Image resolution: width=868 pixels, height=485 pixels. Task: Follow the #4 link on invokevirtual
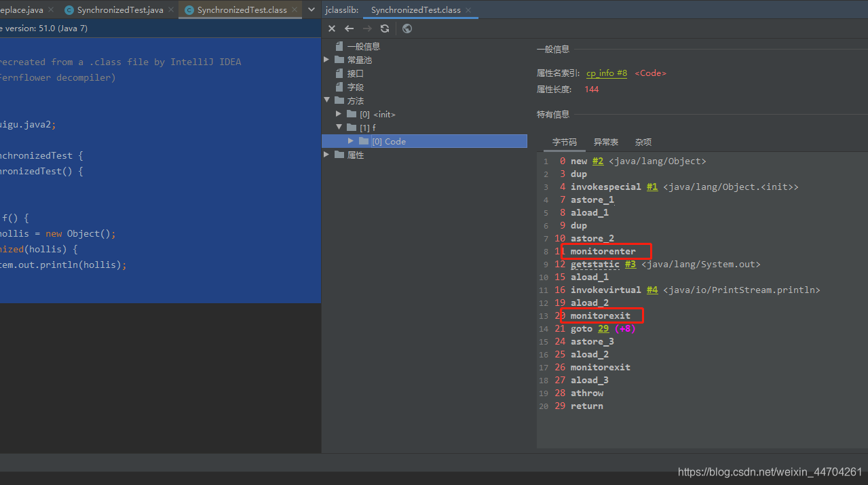point(652,290)
